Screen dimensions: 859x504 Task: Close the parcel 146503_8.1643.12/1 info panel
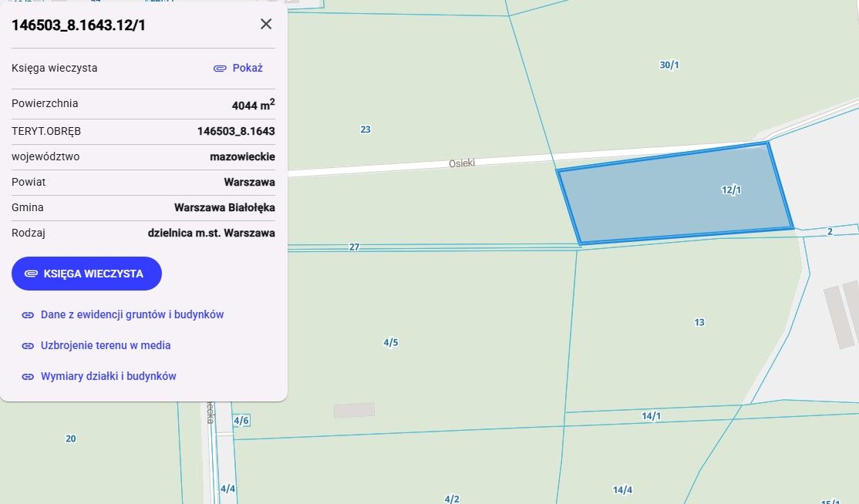[265, 24]
